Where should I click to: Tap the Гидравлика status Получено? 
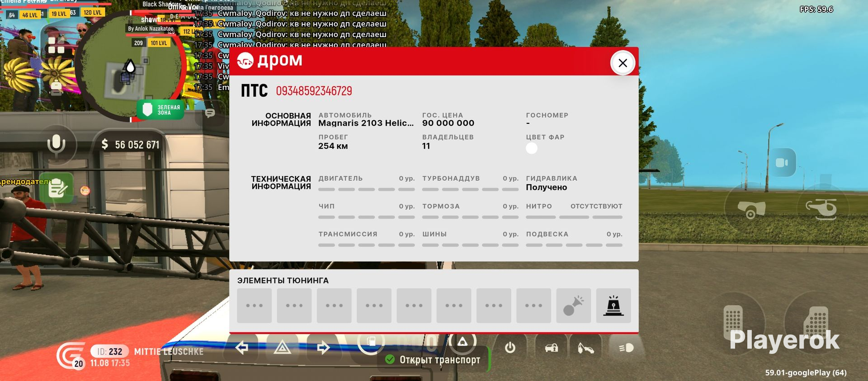coord(546,187)
